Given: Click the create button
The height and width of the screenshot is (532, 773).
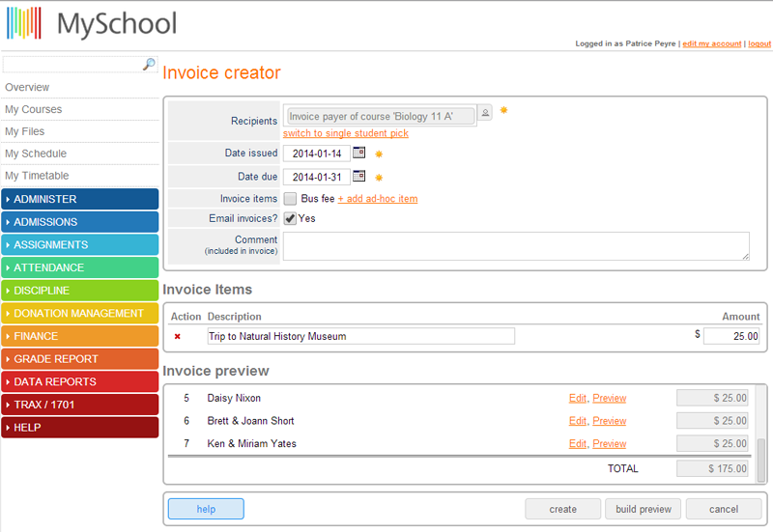Looking at the screenshot, I should point(562,509).
